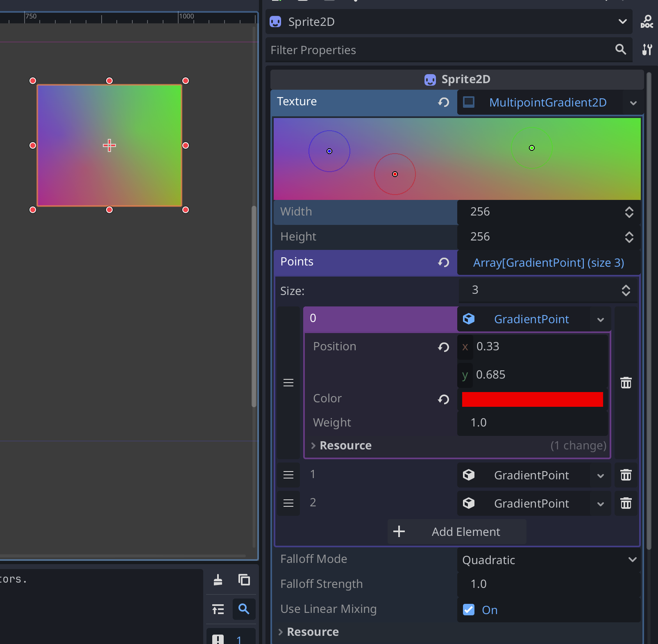Image resolution: width=658 pixels, height=644 pixels.
Task: Open the Sprite2D object selector dropdown
Action: tap(622, 21)
